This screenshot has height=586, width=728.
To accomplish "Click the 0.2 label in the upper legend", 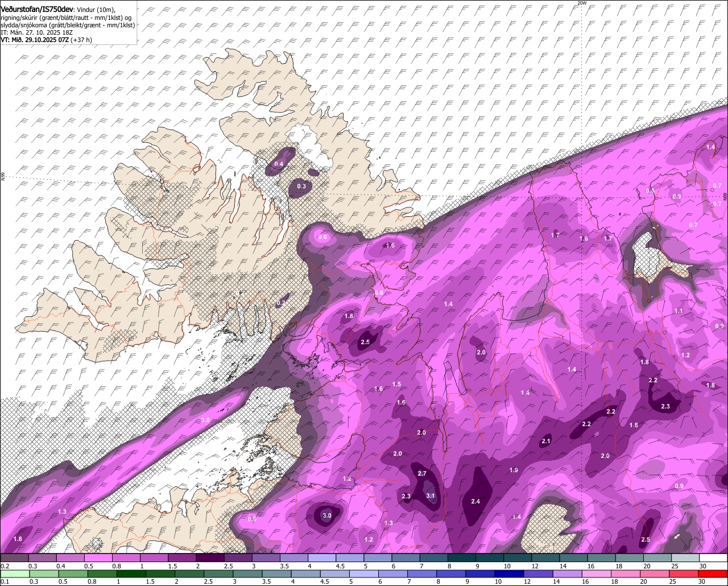I will (5, 566).
